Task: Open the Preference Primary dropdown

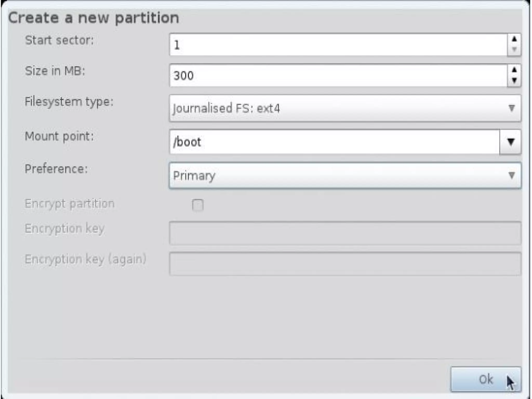Action: click(345, 176)
